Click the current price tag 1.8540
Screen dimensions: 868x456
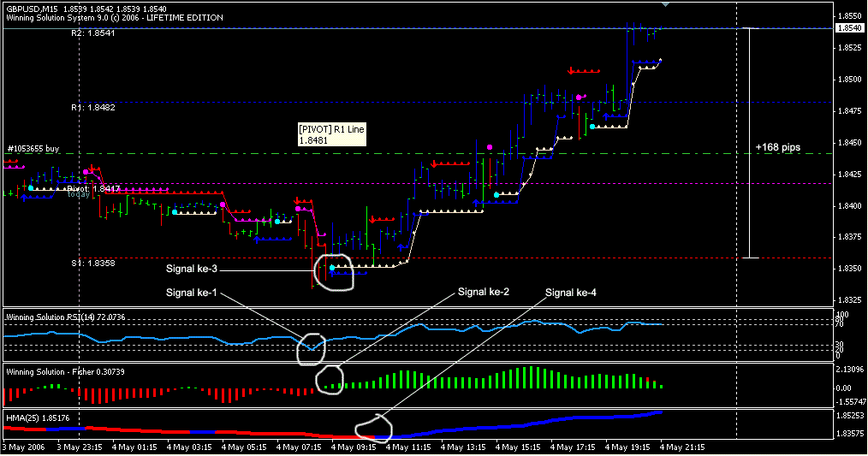click(x=850, y=28)
